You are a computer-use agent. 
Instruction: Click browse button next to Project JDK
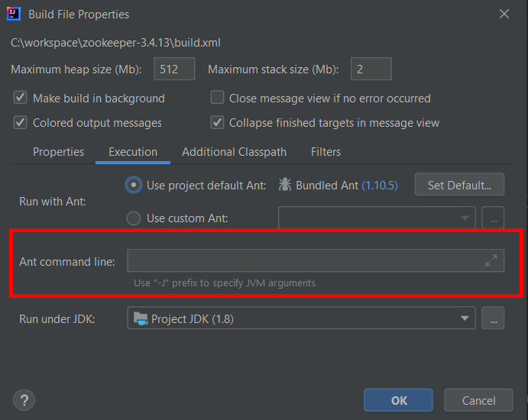pyautogui.click(x=493, y=318)
